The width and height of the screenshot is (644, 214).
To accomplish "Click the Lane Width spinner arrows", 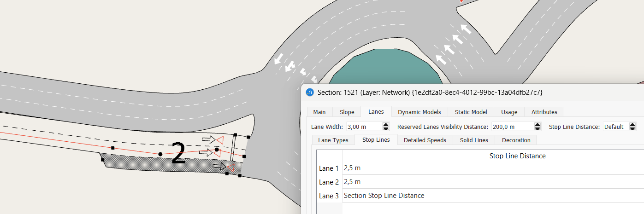I will pos(386,127).
